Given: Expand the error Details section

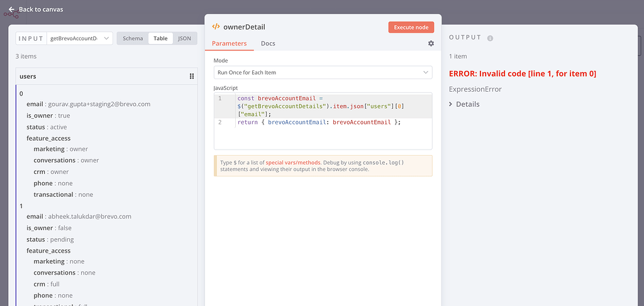Looking at the screenshot, I should click(x=464, y=104).
